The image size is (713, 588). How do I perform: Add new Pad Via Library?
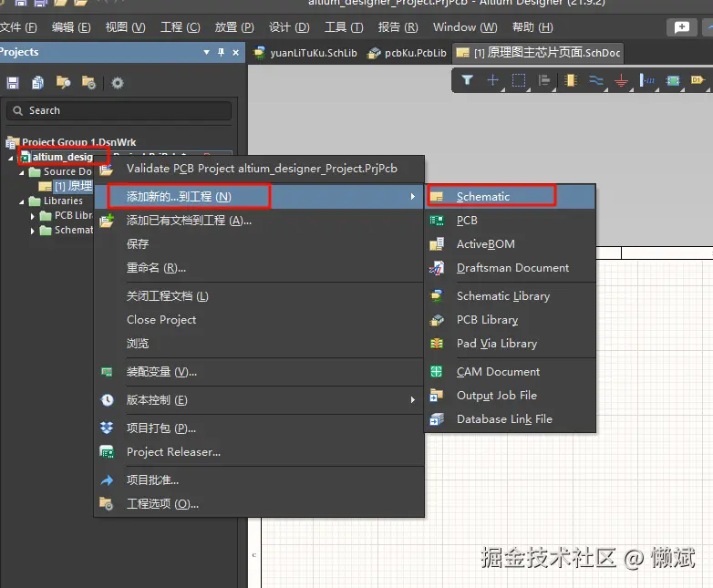511,344
